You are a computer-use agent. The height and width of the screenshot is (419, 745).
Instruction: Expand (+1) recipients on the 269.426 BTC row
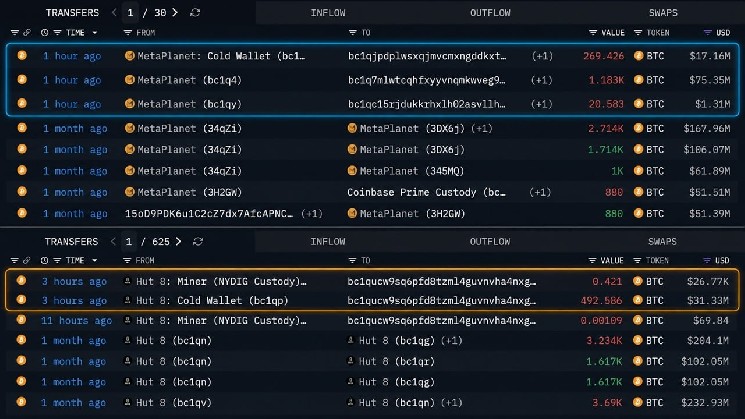[x=542, y=56]
